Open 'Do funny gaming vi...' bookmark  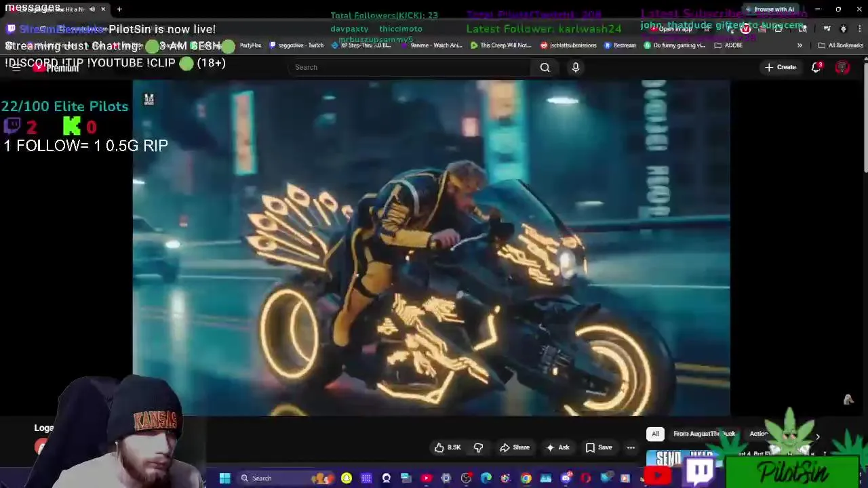click(x=674, y=45)
